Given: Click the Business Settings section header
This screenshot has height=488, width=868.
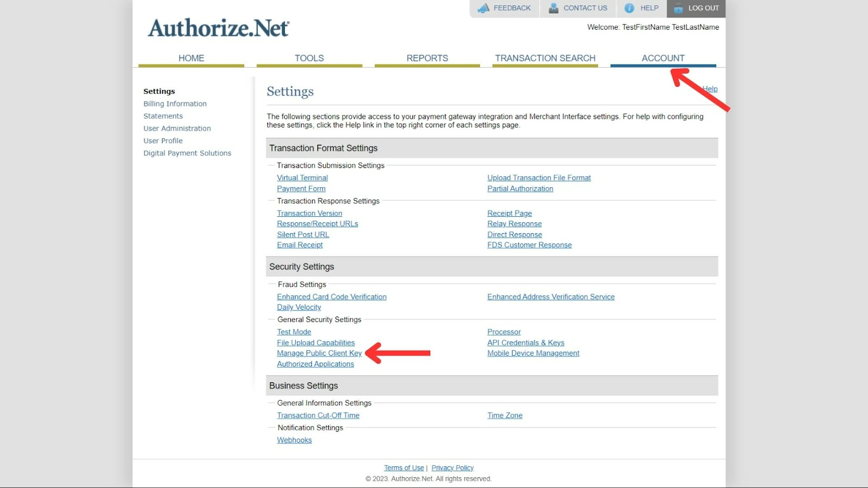Looking at the screenshot, I should coord(492,386).
